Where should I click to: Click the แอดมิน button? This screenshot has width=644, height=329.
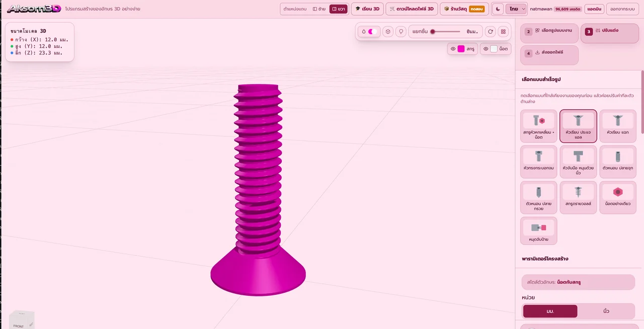[x=595, y=9]
